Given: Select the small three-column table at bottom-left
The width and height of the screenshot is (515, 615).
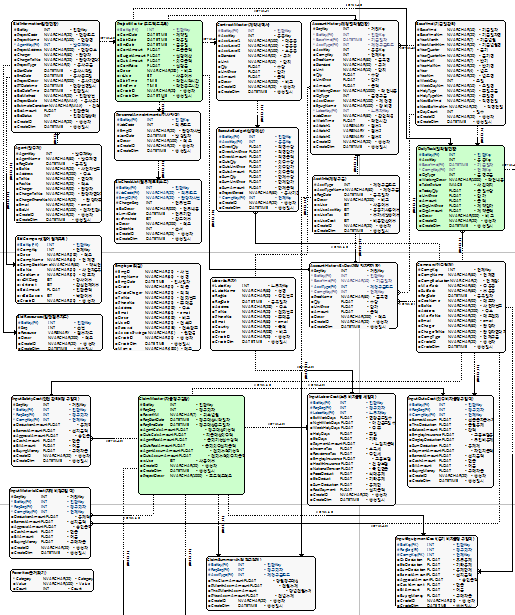Looking at the screenshot, I should click(x=52, y=580).
